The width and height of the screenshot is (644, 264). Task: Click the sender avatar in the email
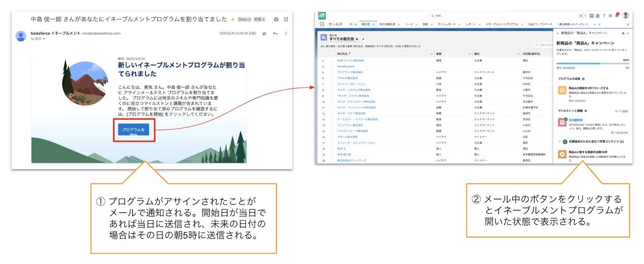pyautogui.click(x=21, y=36)
